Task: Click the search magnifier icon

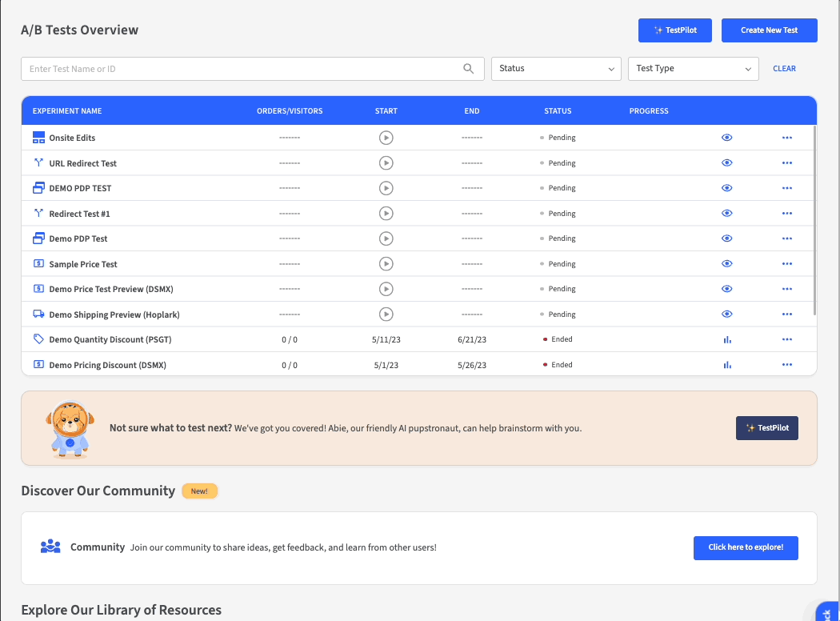Action: 469,69
